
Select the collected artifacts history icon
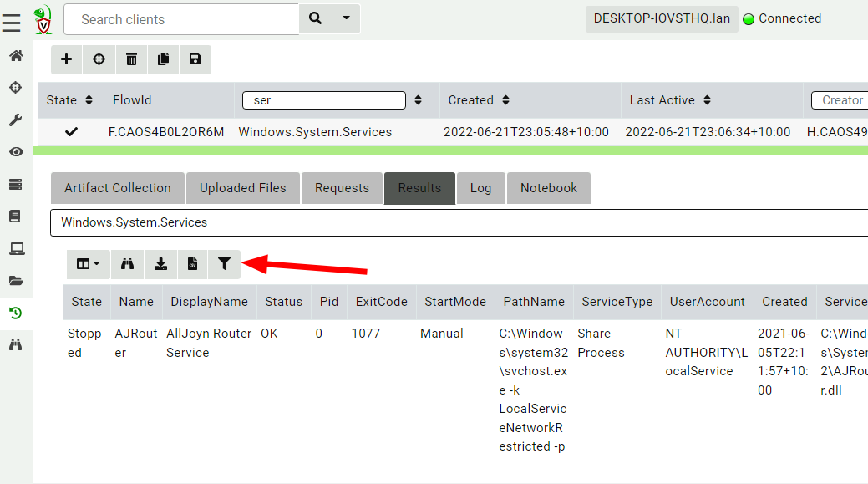15,312
